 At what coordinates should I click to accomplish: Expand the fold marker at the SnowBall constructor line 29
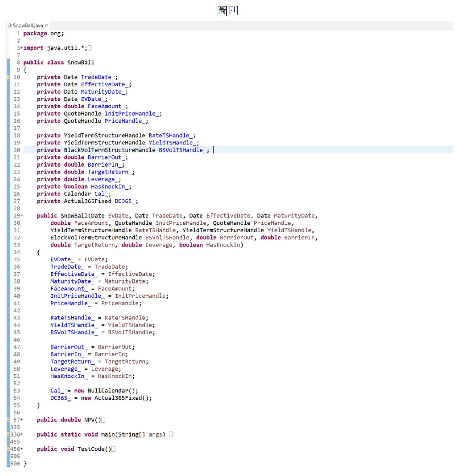pos(22,216)
